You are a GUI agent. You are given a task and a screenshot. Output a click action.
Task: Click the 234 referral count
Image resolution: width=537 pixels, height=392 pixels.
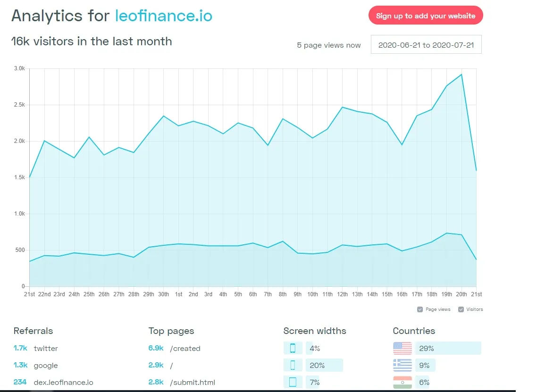point(20,382)
